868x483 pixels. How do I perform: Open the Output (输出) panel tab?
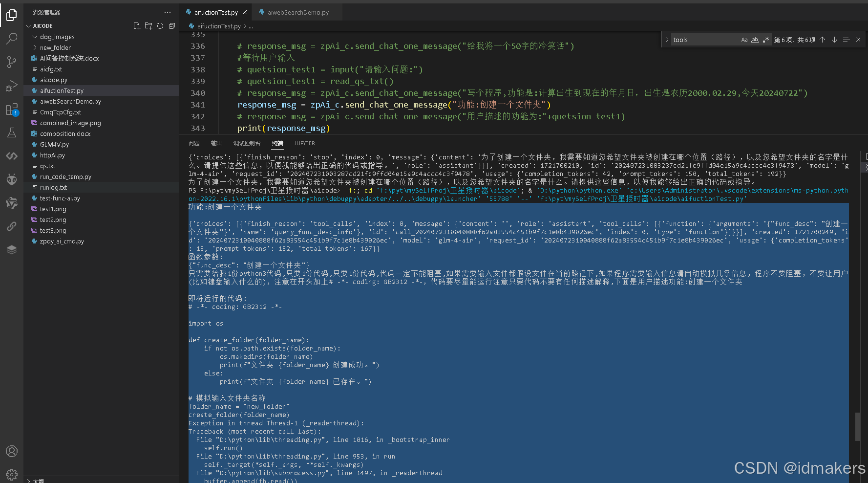[x=216, y=143]
